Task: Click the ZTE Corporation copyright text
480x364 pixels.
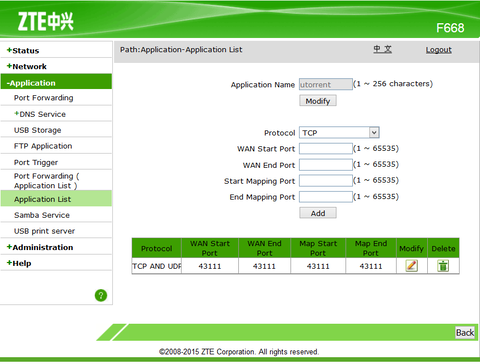Action: (x=239, y=352)
